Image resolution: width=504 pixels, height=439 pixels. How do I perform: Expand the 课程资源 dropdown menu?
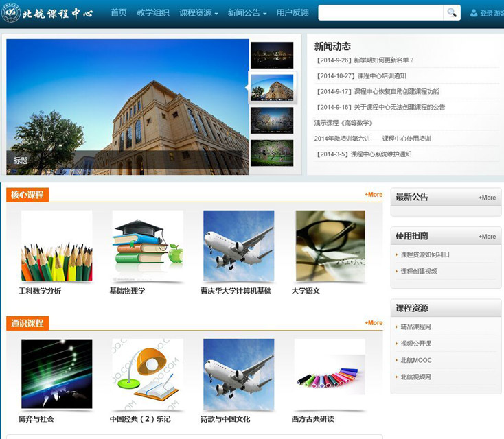[x=198, y=13]
